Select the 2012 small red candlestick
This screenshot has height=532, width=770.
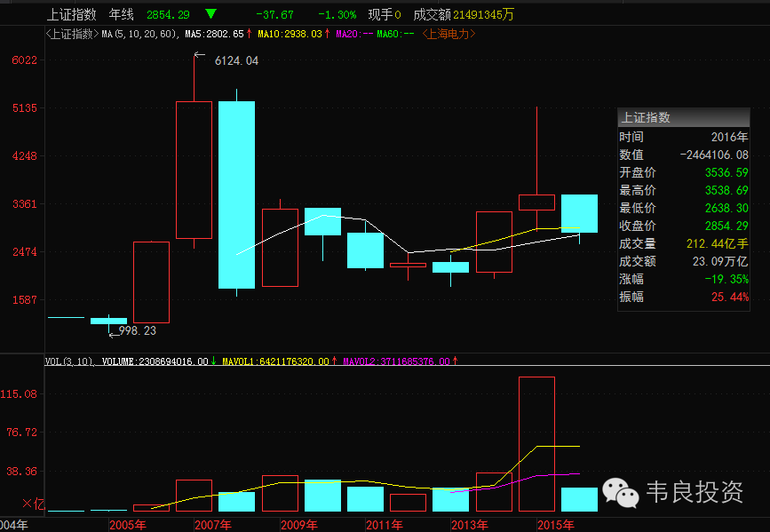click(408, 266)
